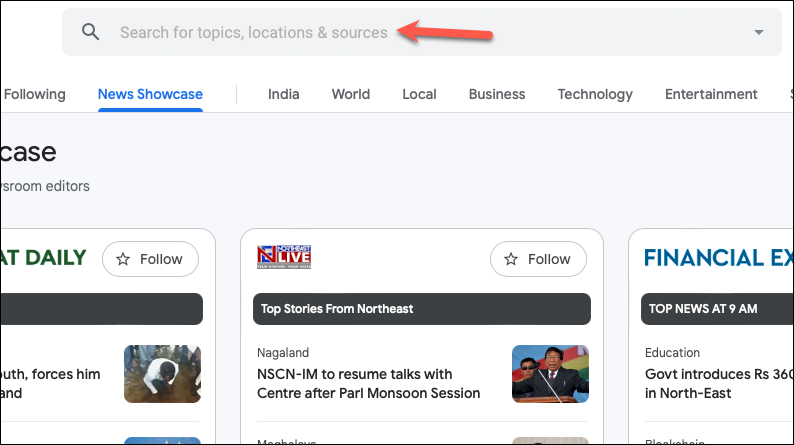Open the headline ending 'forces him'
This screenshot has height=445, width=794.
[x=50, y=384]
